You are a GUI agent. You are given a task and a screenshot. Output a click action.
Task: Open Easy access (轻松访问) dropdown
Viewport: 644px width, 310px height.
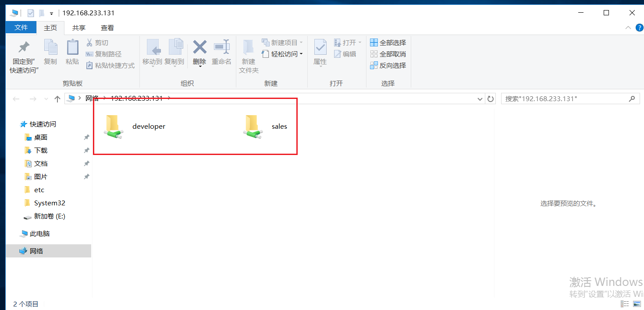[282, 54]
